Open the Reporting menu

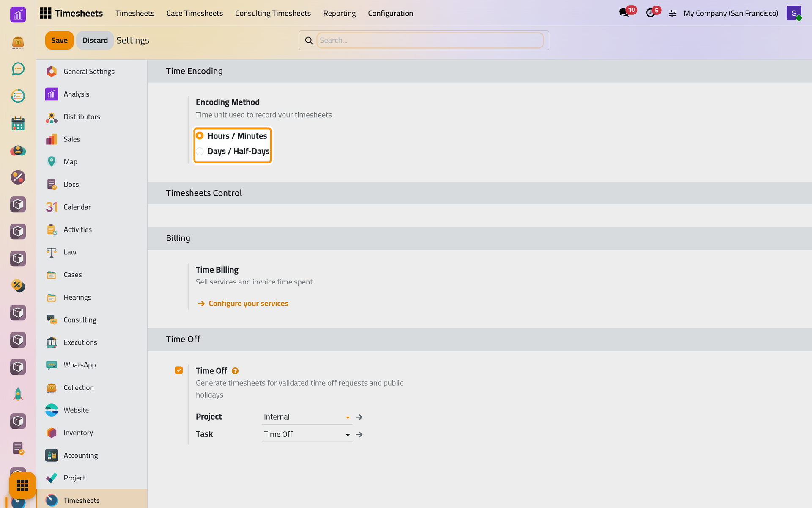pos(340,13)
